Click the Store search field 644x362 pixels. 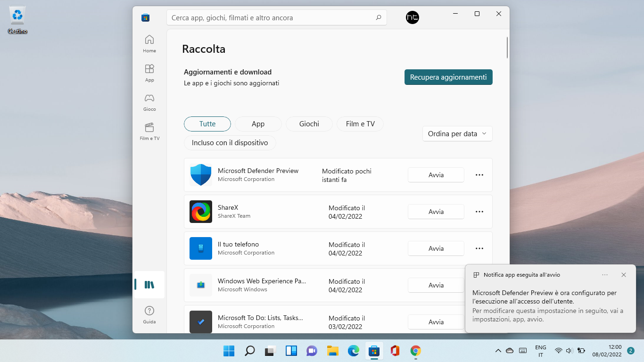(x=277, y=18)
